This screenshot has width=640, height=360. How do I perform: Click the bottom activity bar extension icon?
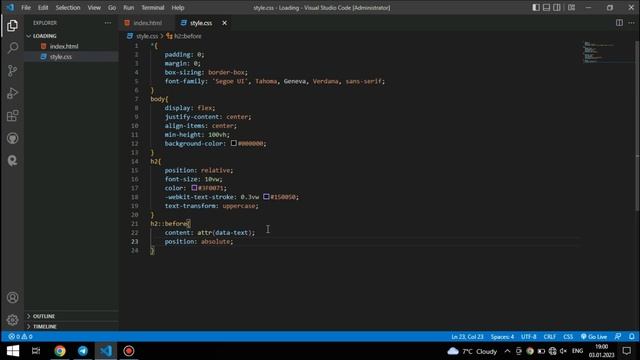click(13, 160)
